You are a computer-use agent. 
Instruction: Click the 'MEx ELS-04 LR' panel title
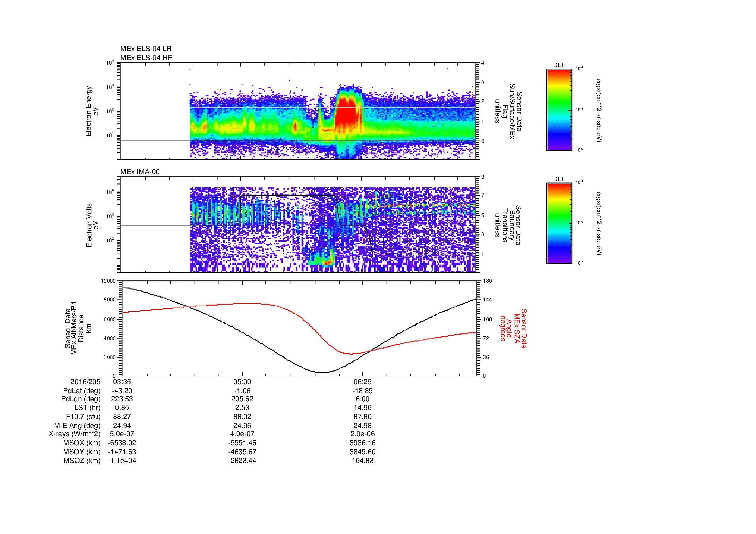click(x=146, y=49)
